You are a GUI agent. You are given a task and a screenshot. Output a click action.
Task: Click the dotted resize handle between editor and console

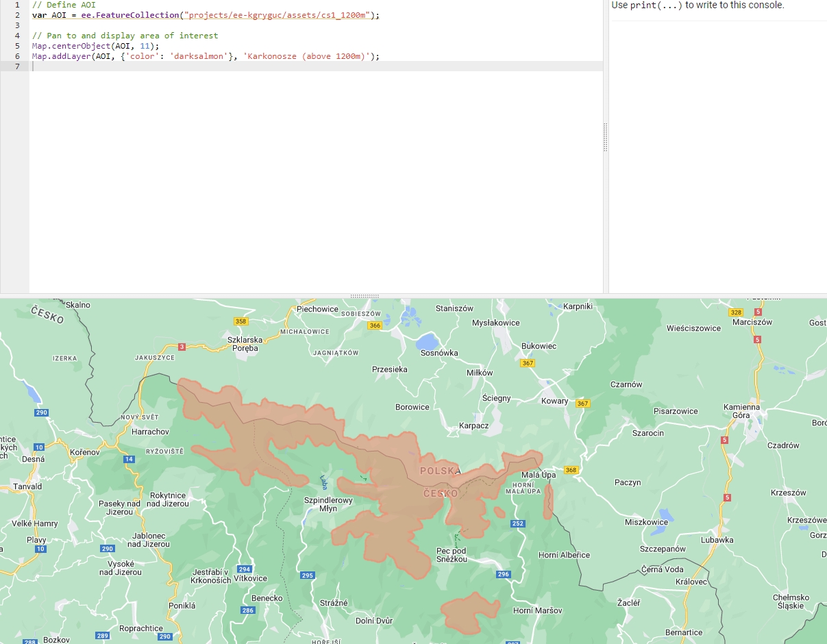pyautogui.click(x=606, y=138)
